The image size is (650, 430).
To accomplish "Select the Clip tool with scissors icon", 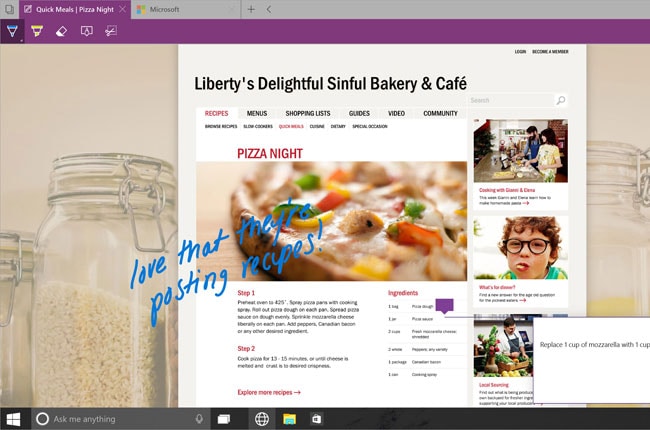I will 111,31.
